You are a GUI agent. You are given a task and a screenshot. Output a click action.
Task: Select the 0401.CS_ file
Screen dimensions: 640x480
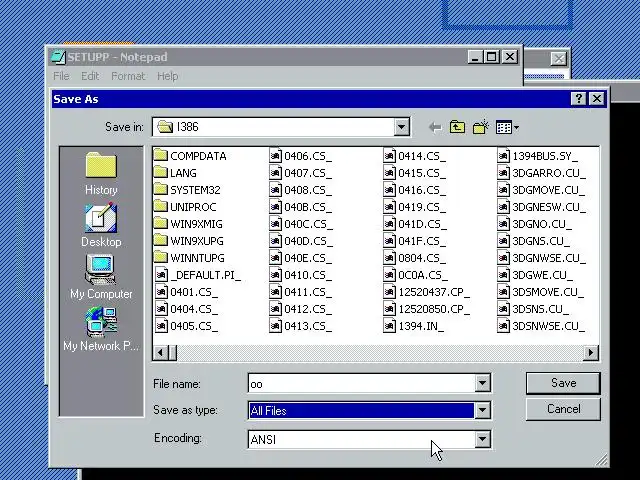click(186, 292)
